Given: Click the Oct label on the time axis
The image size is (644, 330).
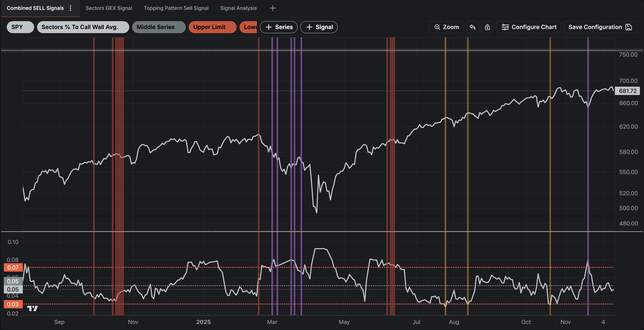Looking at the screenshot, I should coord(526,322).
